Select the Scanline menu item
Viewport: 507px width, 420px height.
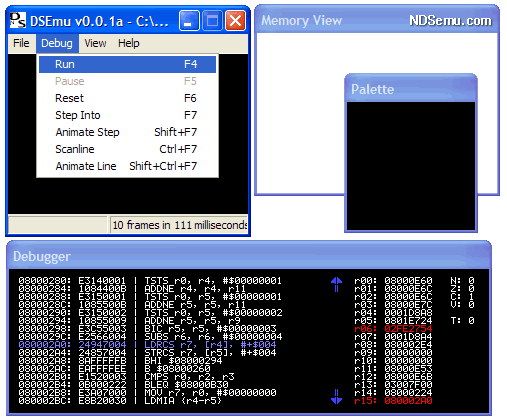click(127, 149)
